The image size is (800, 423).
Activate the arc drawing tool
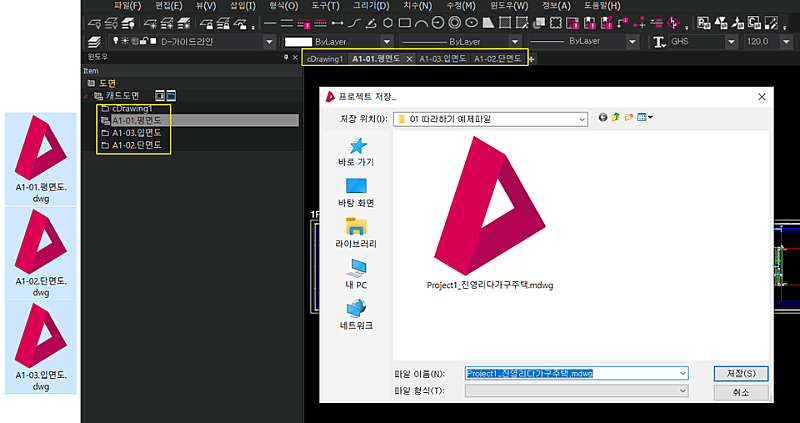tap(421, 23)
